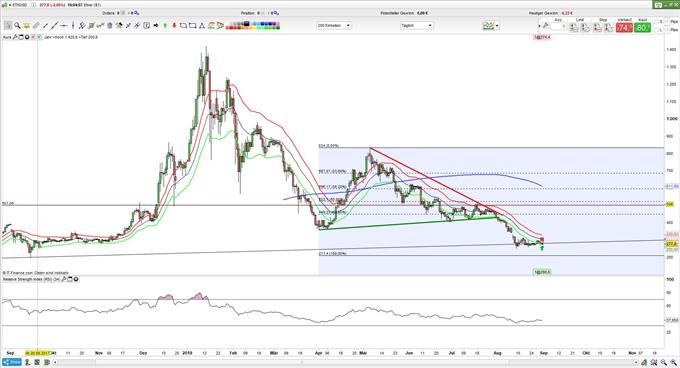Open the Täglich timeframe dropdown
The height and width of the screenshot is (368, 680).
[x=416, y=26]
